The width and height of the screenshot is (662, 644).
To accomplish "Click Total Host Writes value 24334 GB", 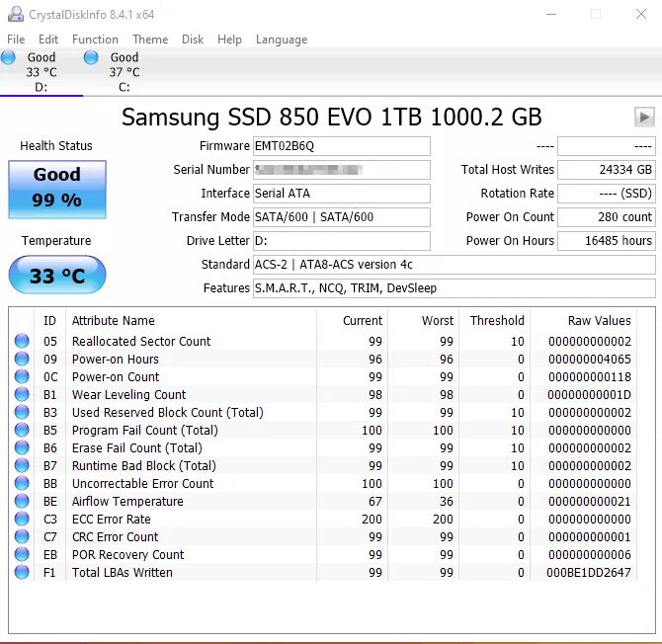I will coord(607,170).
